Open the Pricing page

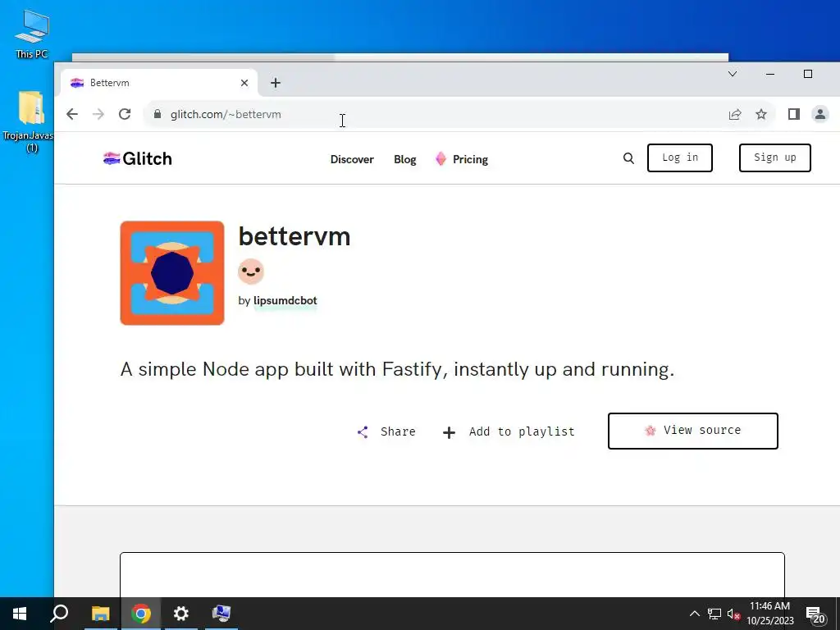[x=470, y=159]
